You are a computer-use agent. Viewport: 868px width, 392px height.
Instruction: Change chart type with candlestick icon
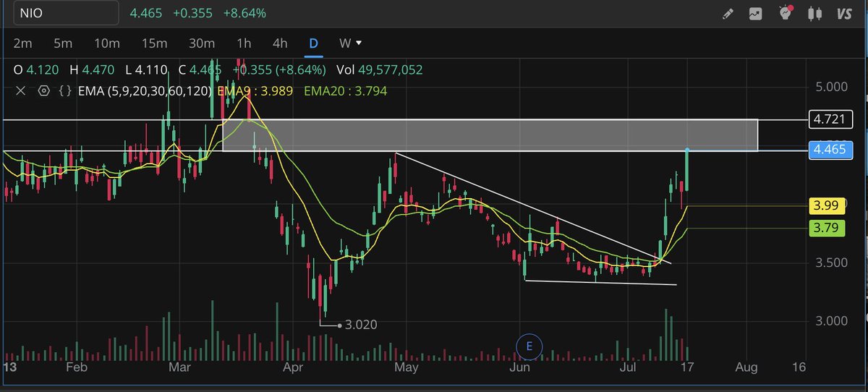point(815,13)
